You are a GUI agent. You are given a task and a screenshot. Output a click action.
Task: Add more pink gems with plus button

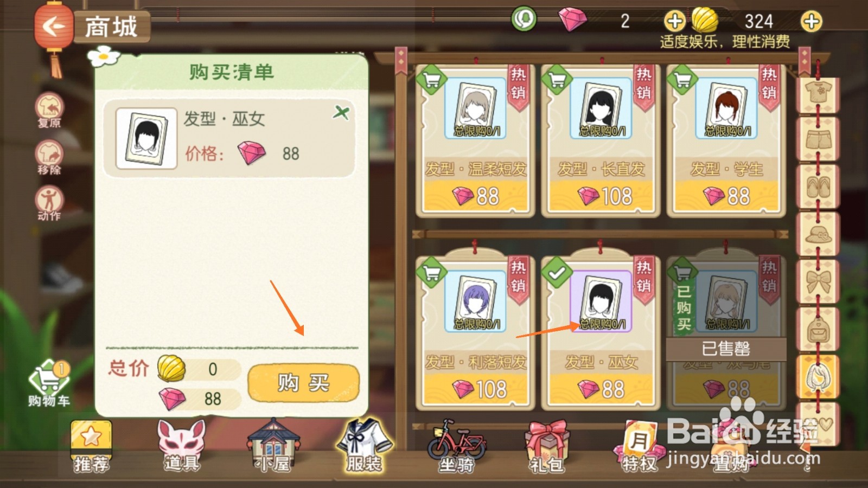pos(674,22)
